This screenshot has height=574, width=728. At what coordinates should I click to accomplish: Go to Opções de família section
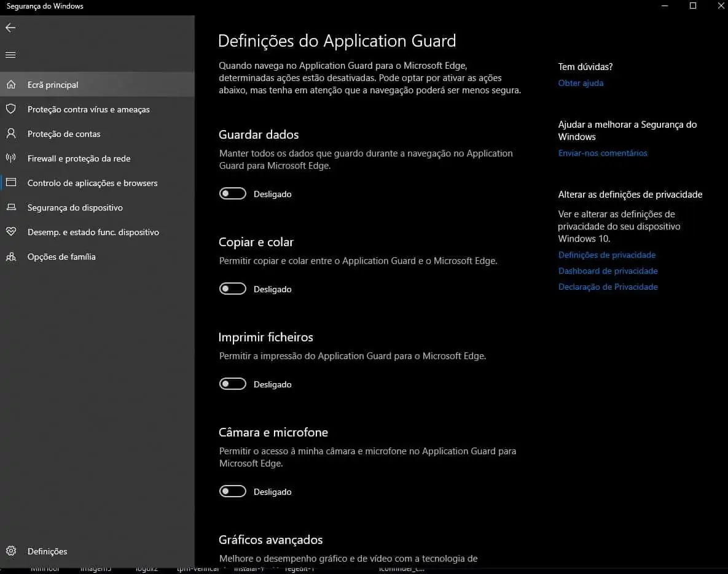pyautogui.click(x=61, y=257)
